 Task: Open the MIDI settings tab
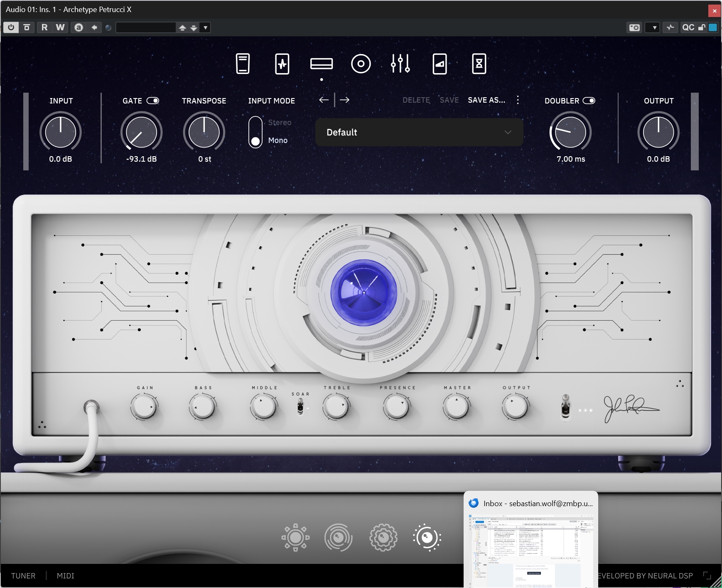(65, 576)
